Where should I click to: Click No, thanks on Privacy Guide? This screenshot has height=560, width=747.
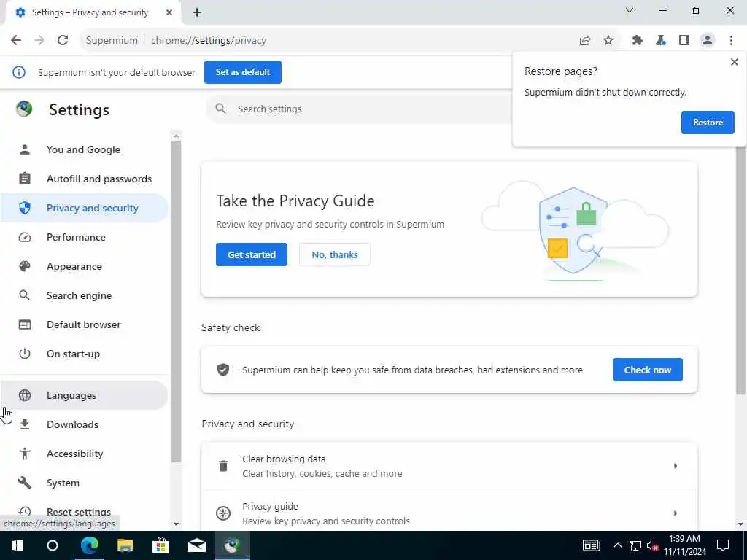point(334,254)
